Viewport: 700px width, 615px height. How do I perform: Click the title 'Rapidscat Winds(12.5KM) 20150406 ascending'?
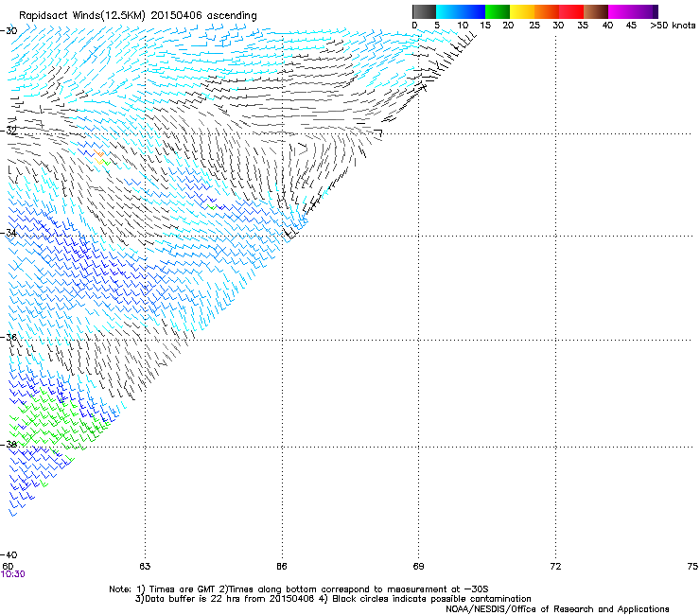(138, 16)
